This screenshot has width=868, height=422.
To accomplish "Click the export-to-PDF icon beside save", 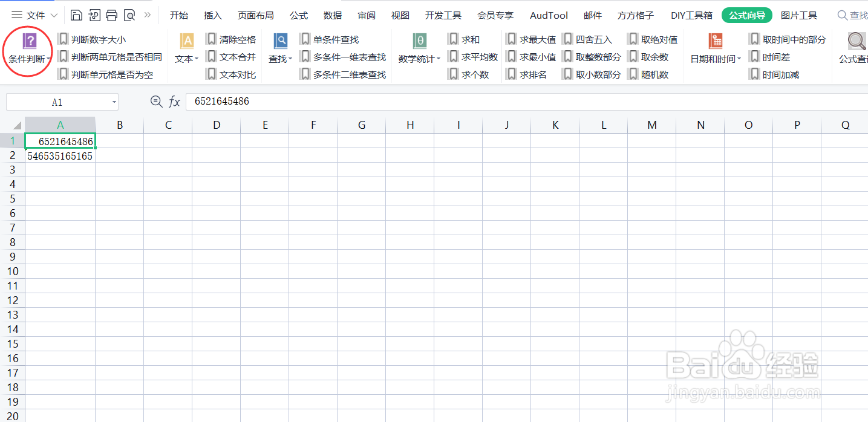I will click(94, 15).
